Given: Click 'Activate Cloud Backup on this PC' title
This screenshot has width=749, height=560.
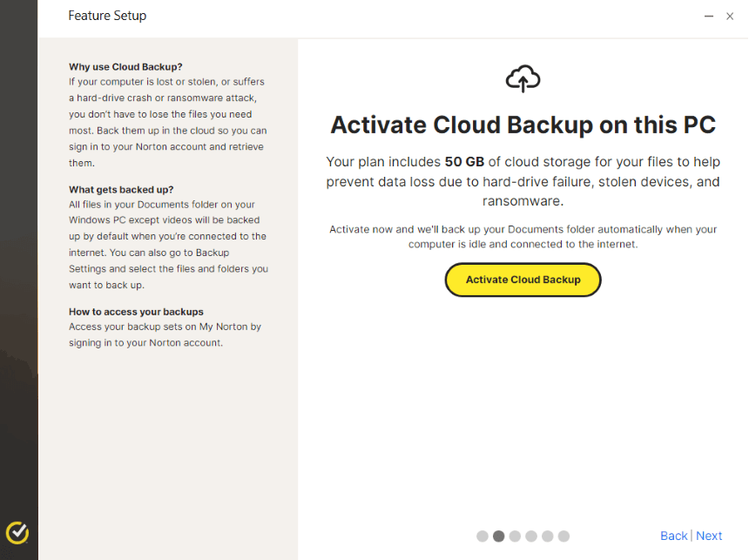Looking at the screenshot, I should click(x=523, y=125).
